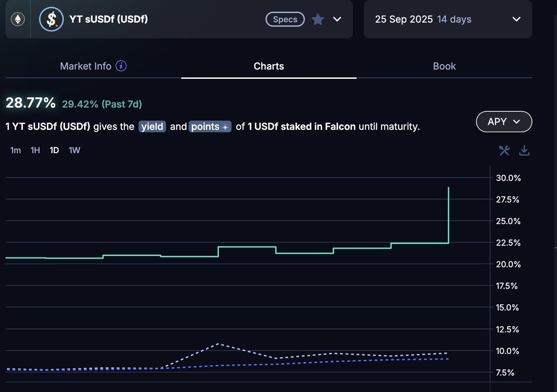557x392 pixels.
Task: Click the 20.0% axis label
Action: pos(509,264)
